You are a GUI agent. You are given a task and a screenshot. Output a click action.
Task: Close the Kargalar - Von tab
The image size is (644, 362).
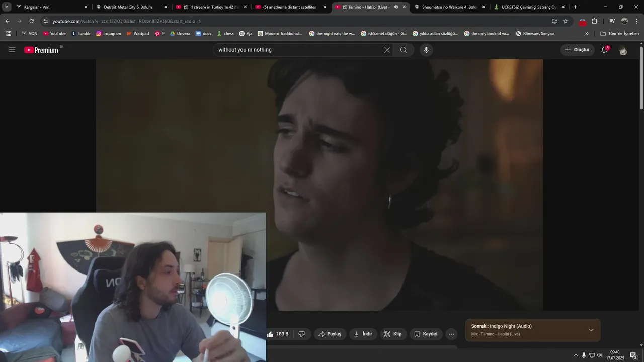pyautogui.click(x=86, y=7)
